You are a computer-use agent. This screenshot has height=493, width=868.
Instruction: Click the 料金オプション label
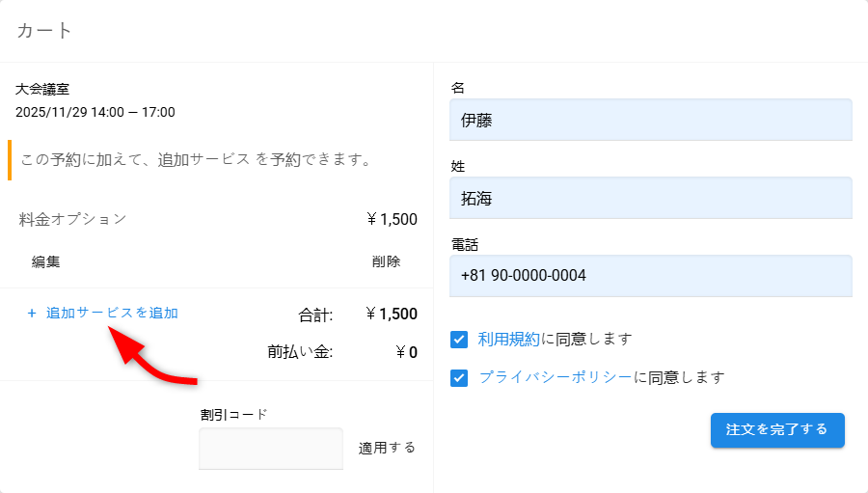pyautogui.click(x=73, y=219)
